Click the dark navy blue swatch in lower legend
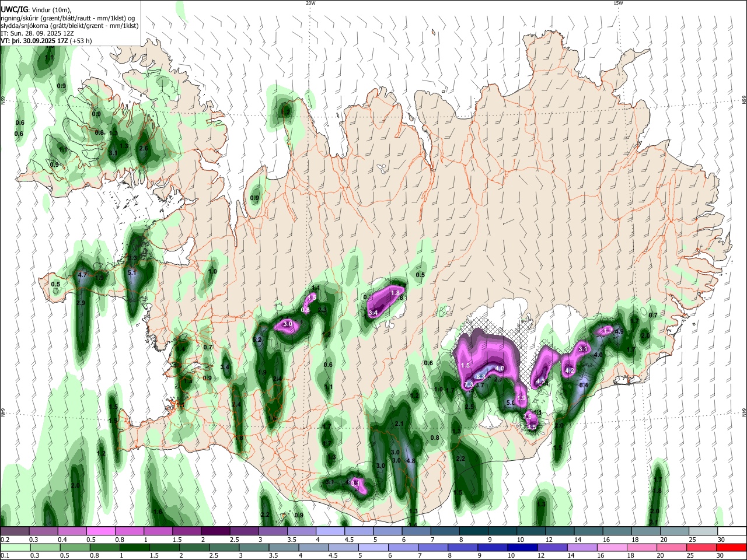Image resolution: width=747 pixels, height=560 pixels. (522, 548)
